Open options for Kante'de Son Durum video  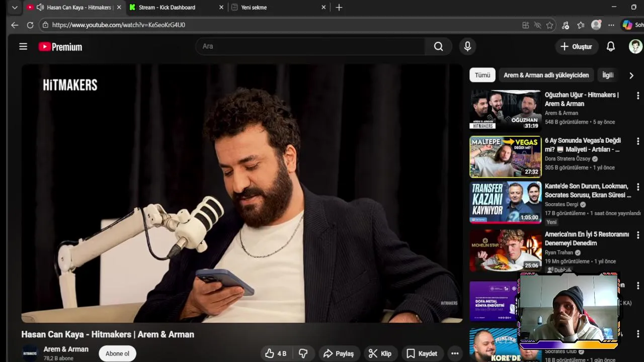point(638,187)
